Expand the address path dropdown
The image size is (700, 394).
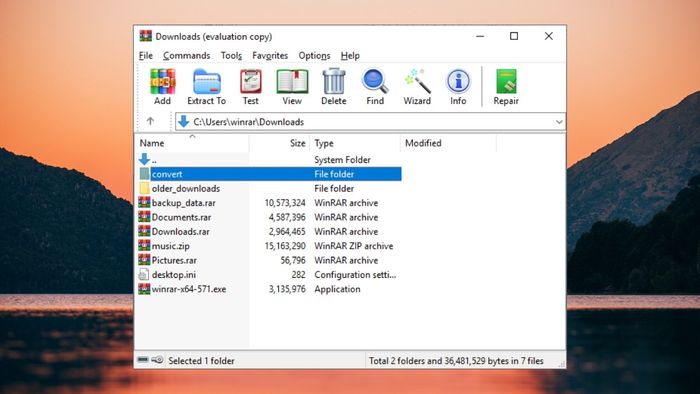pos(559,122)
